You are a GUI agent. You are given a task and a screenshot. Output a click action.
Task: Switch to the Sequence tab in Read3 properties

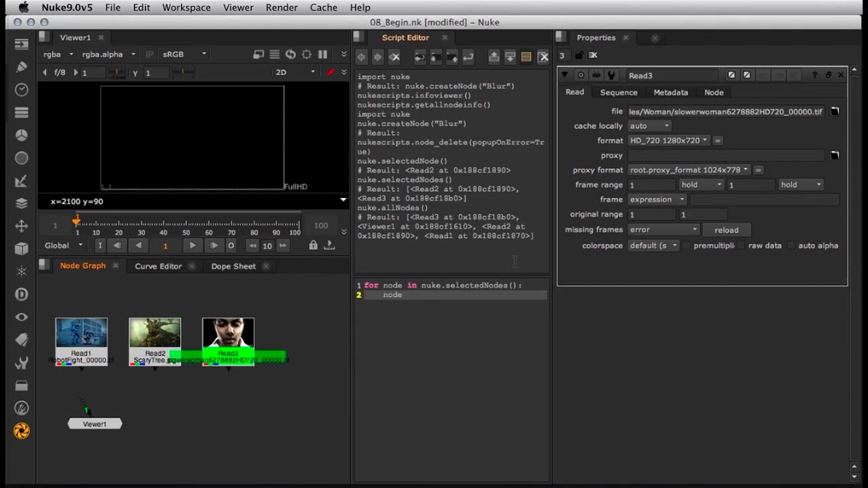click(619, 92)
